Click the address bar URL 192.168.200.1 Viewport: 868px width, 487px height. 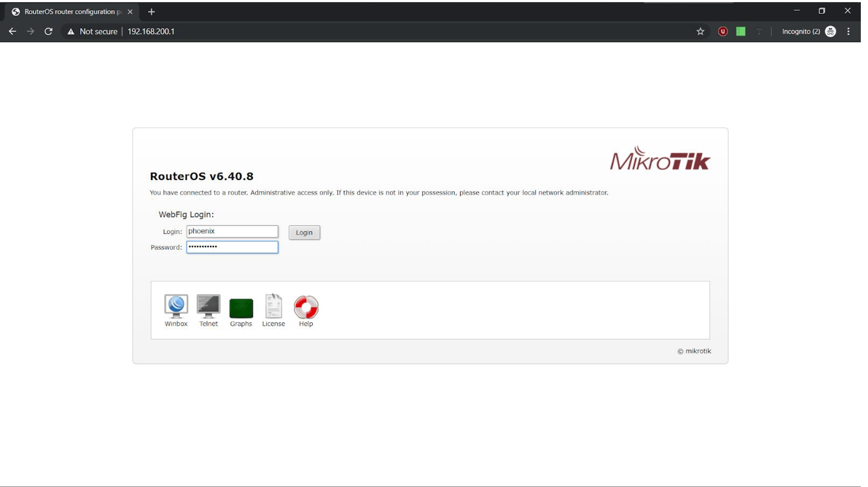151,31
